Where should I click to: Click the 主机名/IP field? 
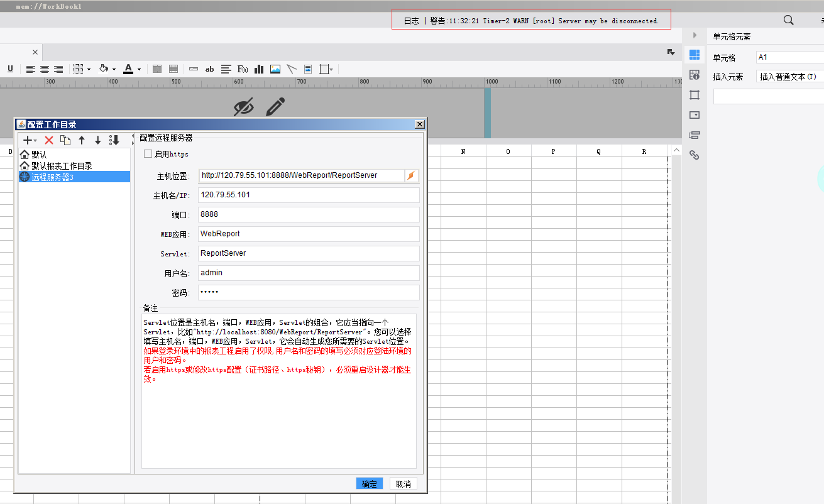point(309,195)
